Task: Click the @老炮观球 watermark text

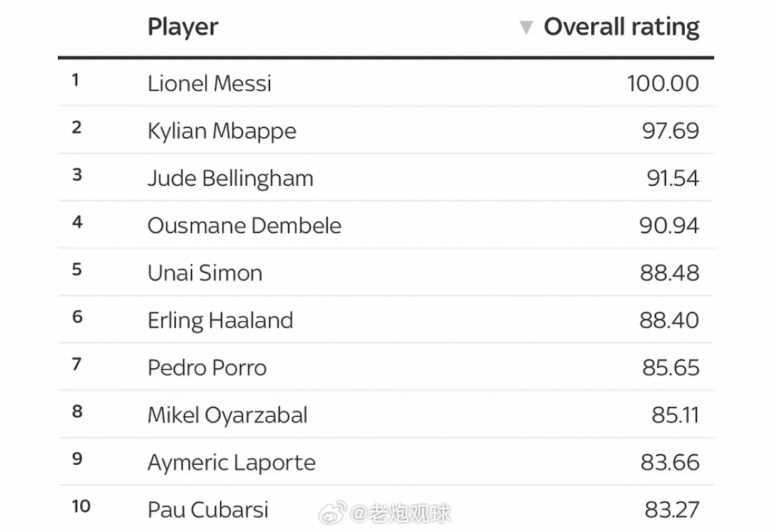Action: (400, 514)
